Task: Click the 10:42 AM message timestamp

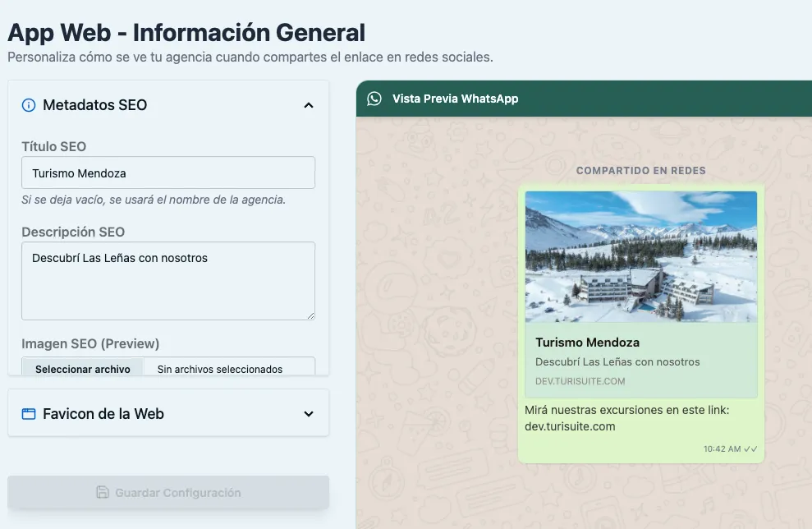Action: (x=722, y=449)
